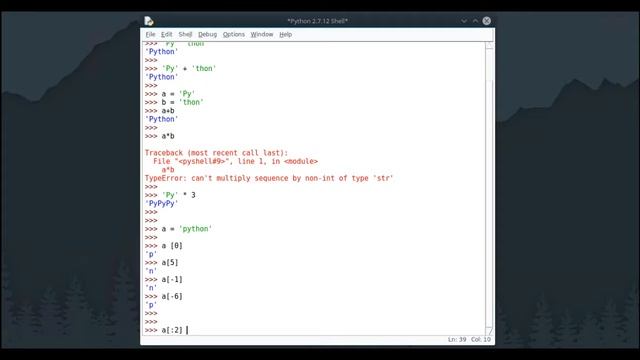Open the Options menu
The height and width of the screenshot is (360, 640).
(233, 34)
